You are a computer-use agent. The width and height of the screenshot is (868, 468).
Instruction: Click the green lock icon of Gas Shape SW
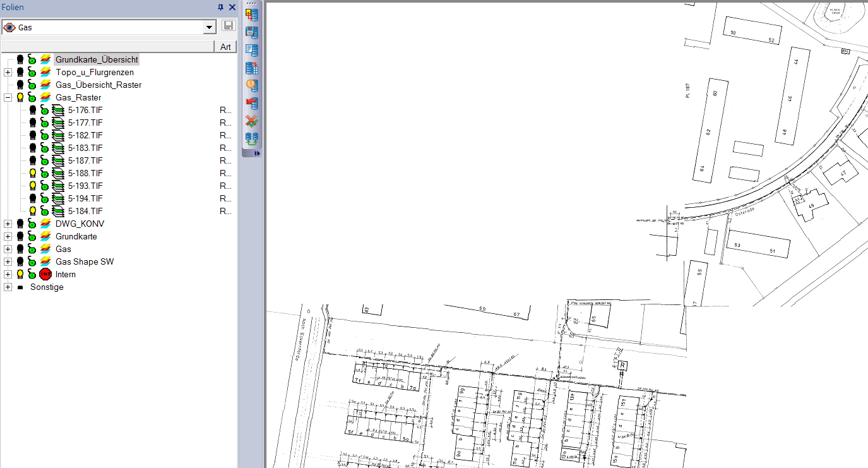pyautogui.click(x=32, y=261)
